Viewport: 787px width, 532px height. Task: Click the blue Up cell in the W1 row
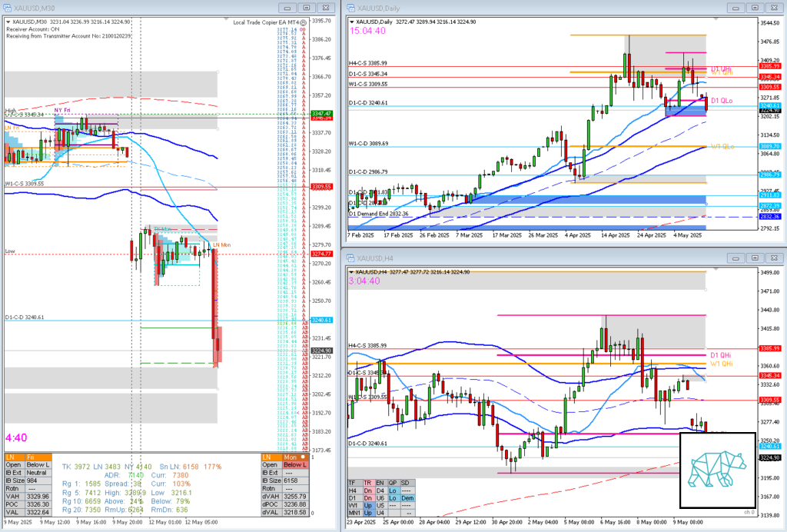[x=368, y=505]
